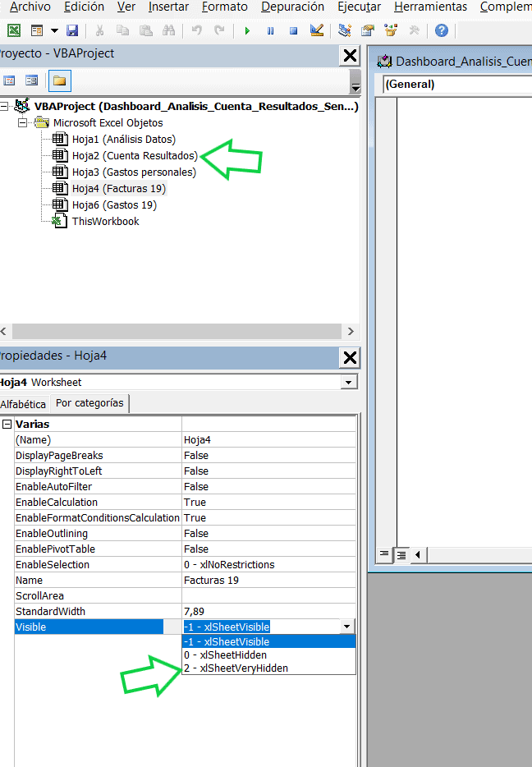Click View Code icon in Project panel
Viewport: 532px width, 767px height.
pos(9,80)
